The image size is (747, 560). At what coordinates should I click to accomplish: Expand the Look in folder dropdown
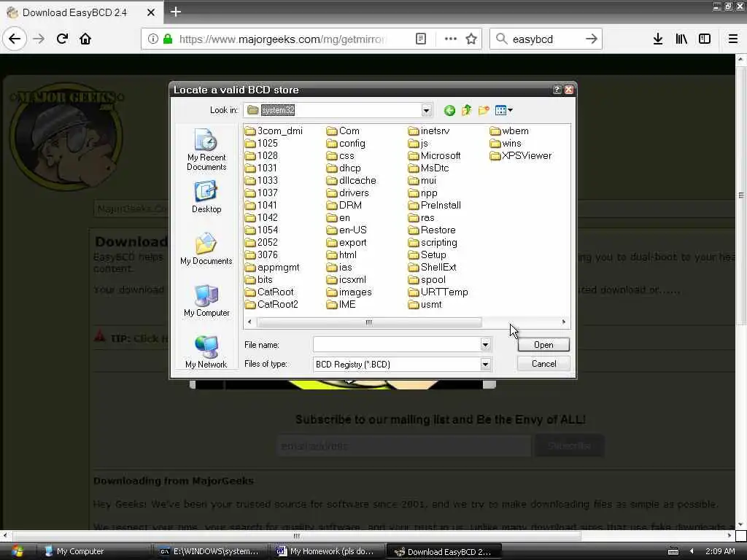(x=426, y=111)
